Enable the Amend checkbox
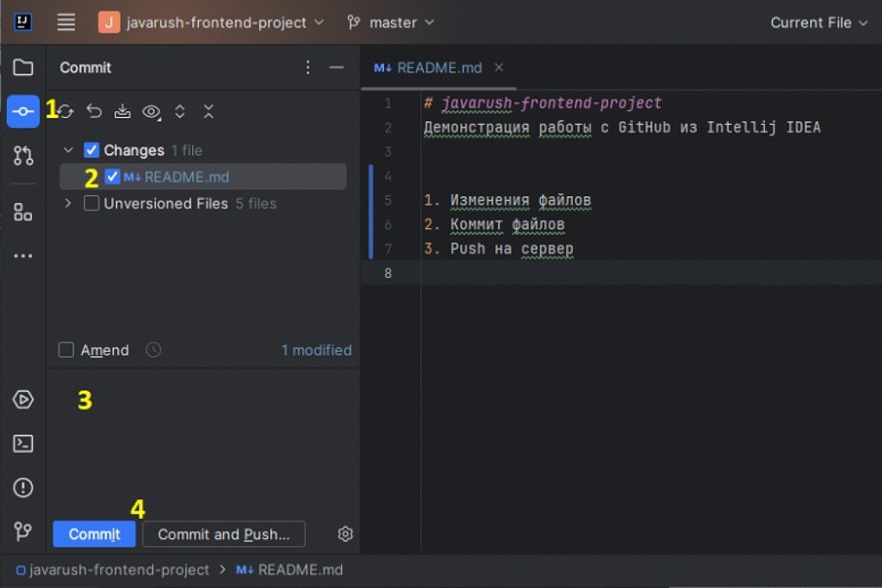The height and width of the screenshot is (588, 882). (65, 350)
